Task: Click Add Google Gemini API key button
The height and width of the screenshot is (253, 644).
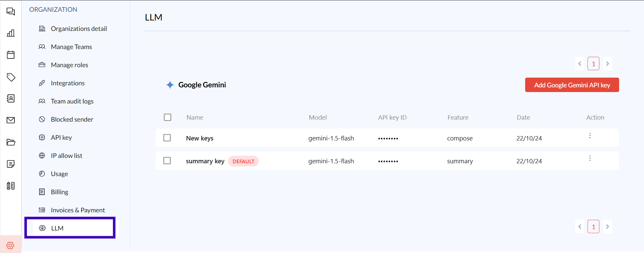Action: pos(572,85)
